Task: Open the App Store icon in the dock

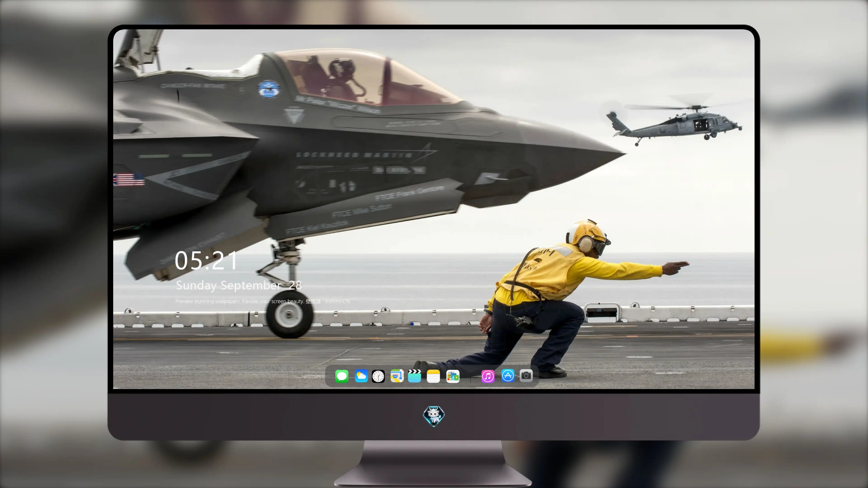Action: click(507, 375)
